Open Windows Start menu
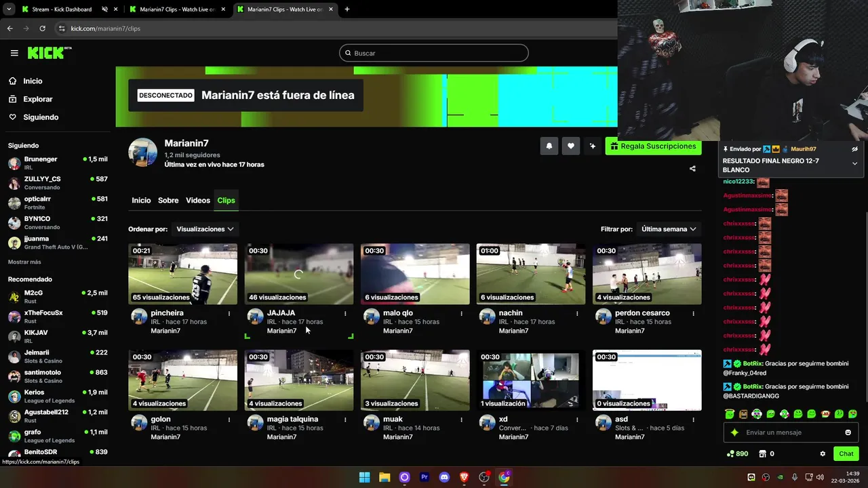Screen dimensions: 868x488 click(x=364, y=477)
